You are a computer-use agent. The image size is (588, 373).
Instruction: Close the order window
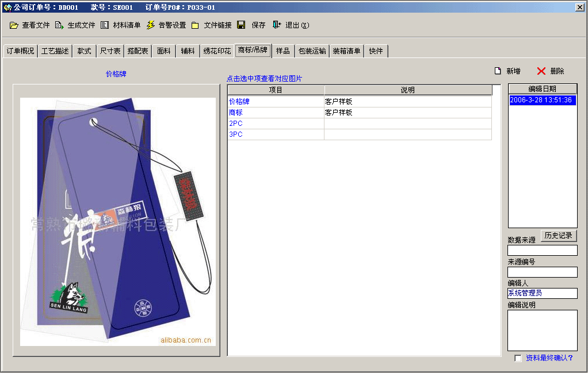click(580, 7)
